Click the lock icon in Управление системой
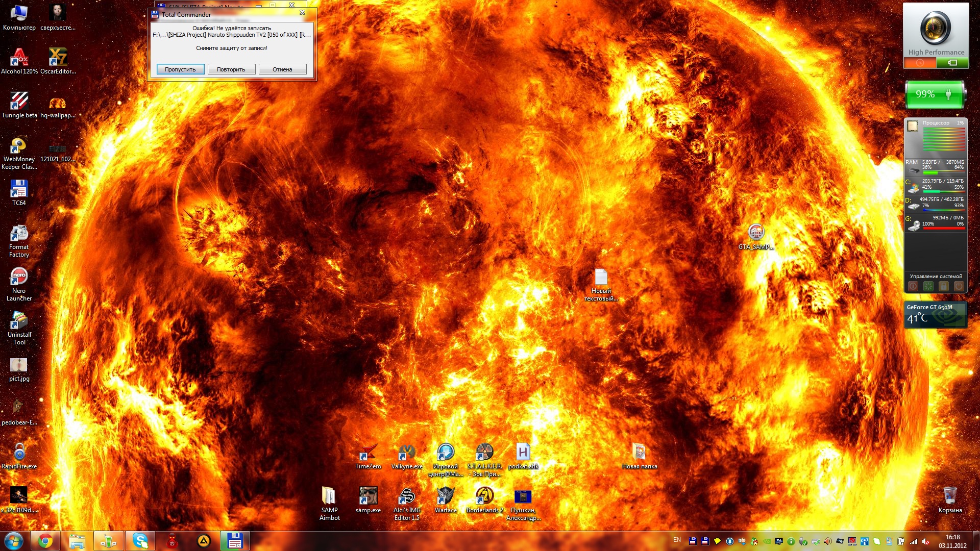 coord(944,287)
